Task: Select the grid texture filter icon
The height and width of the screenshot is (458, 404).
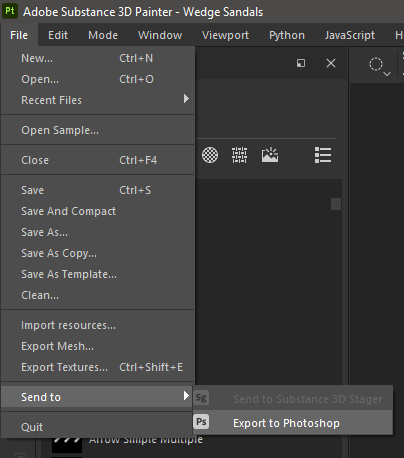Action: click(240, 155)
